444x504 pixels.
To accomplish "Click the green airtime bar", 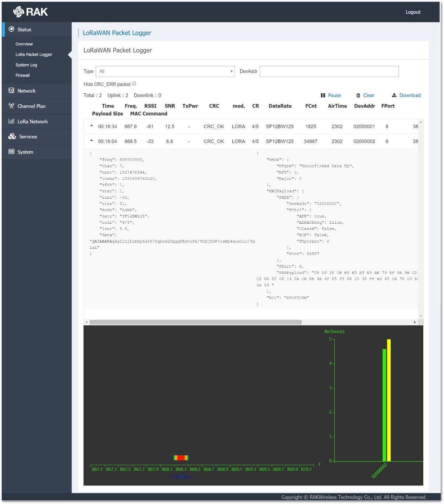I will click(x=384, y=405).
